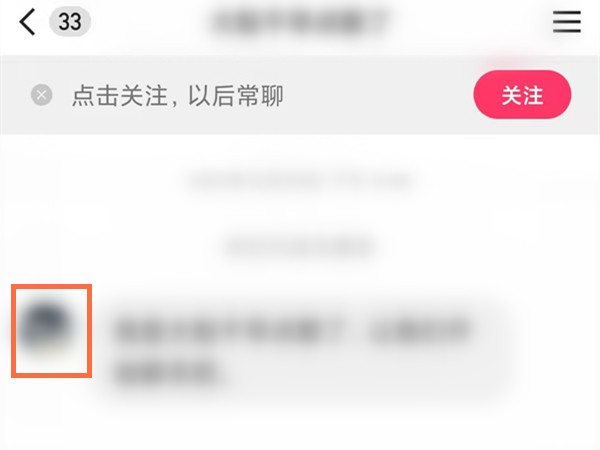Tap the 以后常聊 part of the banner
The width and height of the screenshot is (600, 450).
pos(236,95)
